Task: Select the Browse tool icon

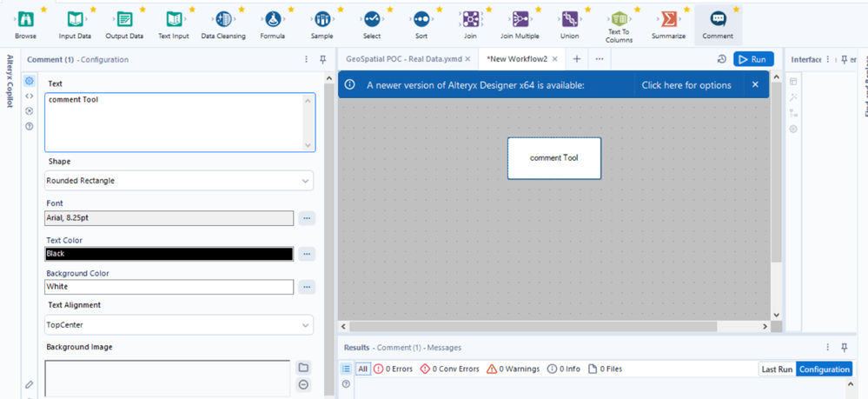Action: pyautogui.click(x=26, y=20)
